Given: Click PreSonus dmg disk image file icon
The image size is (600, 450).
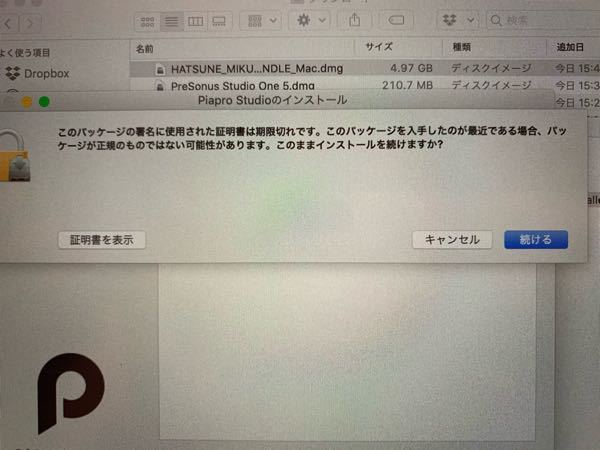Looking at the screenshot, I should coord(160,86).
